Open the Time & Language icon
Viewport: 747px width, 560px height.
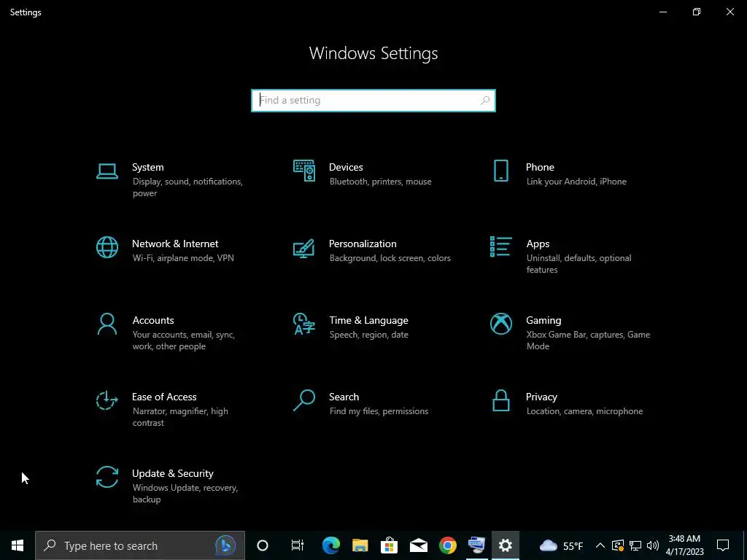click(x=304, y=324)
